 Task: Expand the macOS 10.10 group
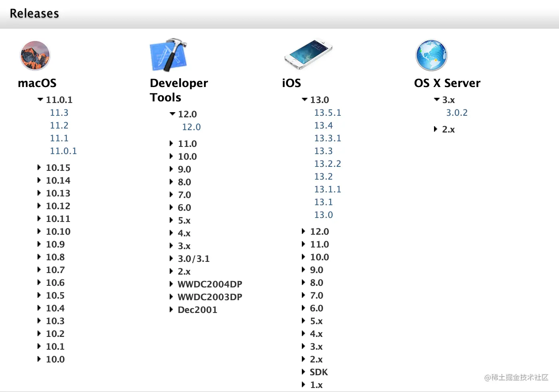[x=39, y=231]
